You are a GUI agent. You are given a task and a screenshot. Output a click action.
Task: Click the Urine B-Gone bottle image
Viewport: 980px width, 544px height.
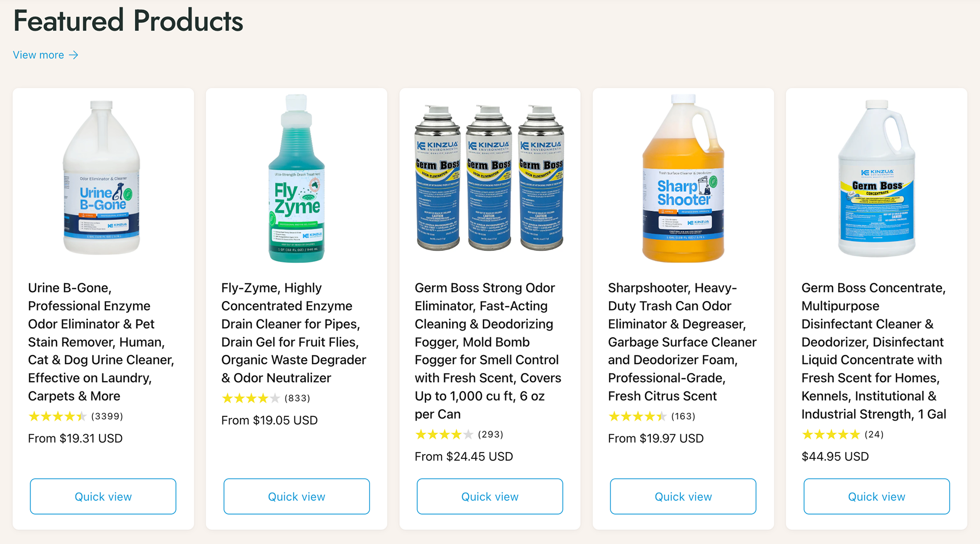click(102, 178)
